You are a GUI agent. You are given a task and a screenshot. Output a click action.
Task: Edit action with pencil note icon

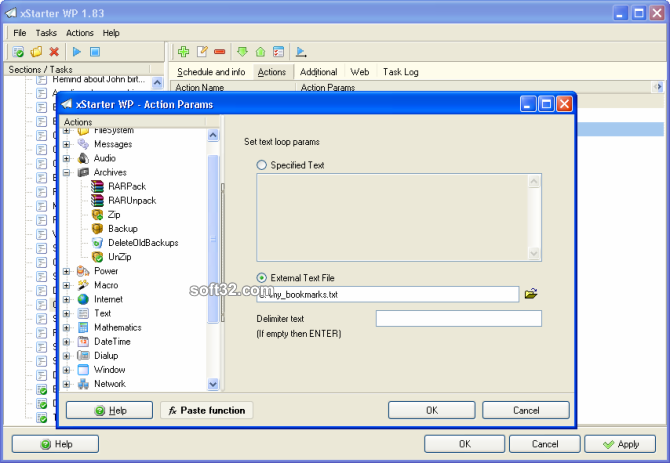(x=202, y=52)
